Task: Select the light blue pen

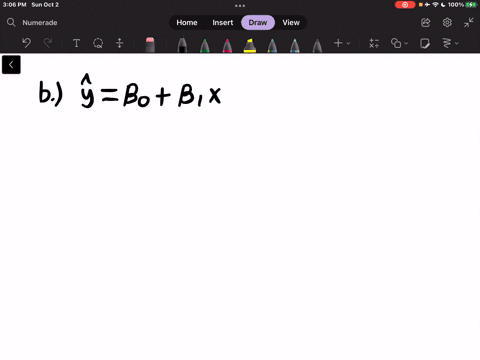Action: click(295, 45)
